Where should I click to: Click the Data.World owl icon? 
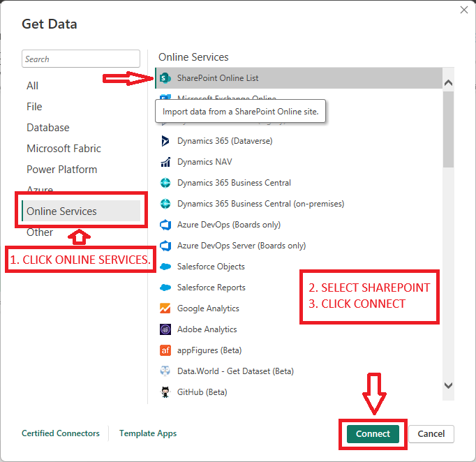(165, 371)
